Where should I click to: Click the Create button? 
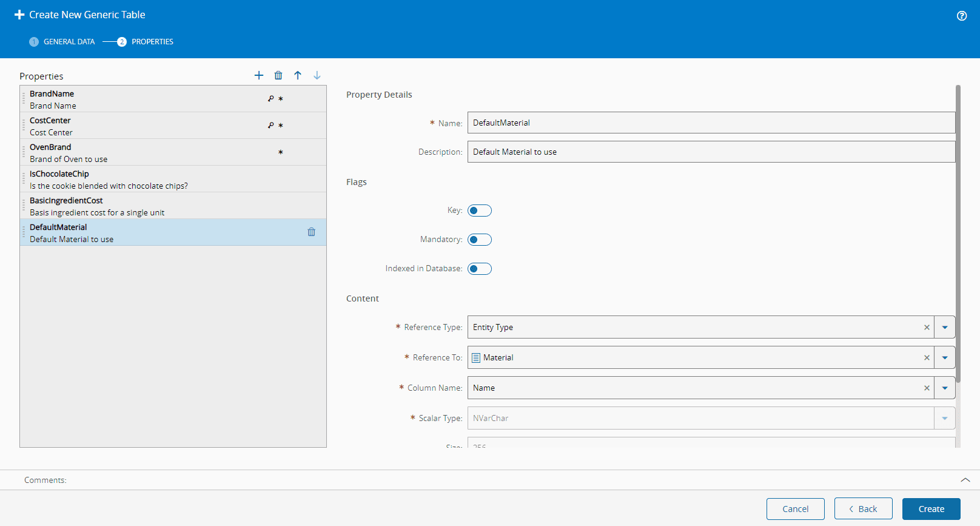tap(931, 509)
